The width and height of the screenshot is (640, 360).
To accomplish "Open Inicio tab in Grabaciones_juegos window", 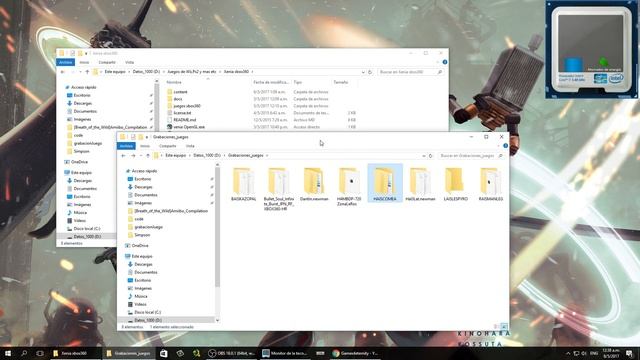I will pyautogui.click(x=145, y=146).
